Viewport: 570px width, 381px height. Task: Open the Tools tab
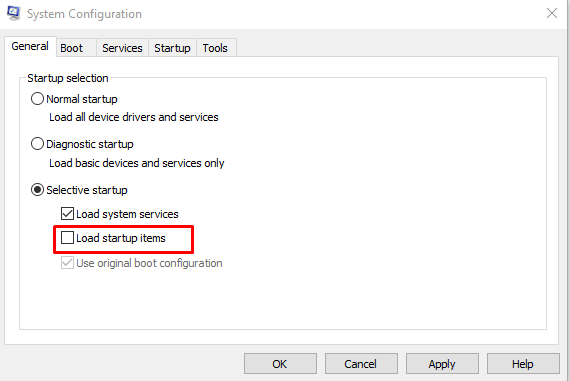215,48
